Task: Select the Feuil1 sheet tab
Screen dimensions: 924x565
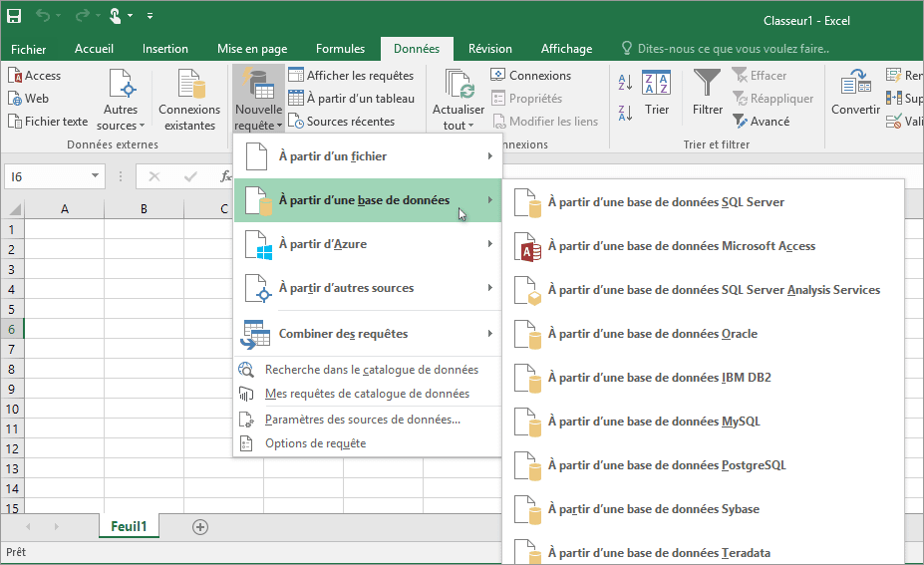Action: pos(129,526)
